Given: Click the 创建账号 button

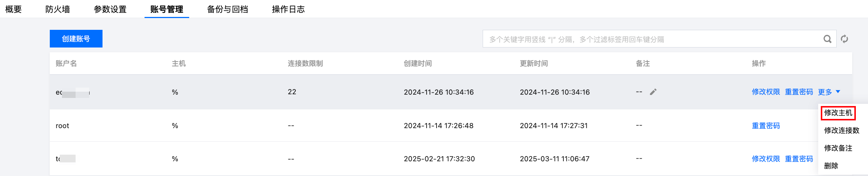Looking at the screenshot, I should (76, 39).
